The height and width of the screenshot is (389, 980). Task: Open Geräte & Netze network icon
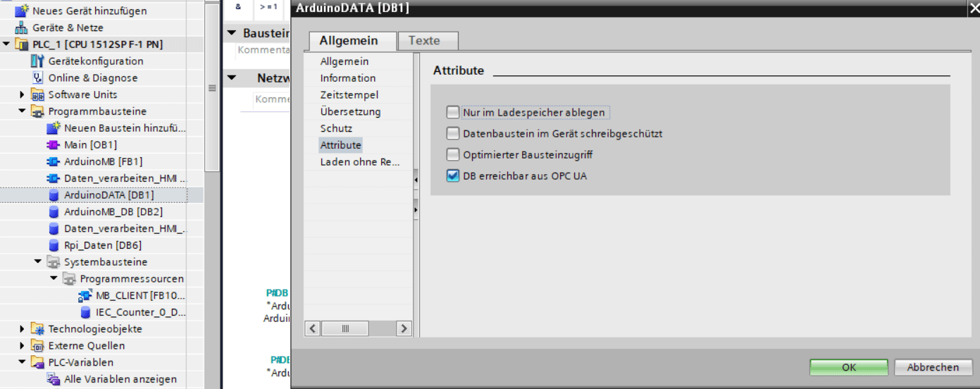[x=22, y=27]
